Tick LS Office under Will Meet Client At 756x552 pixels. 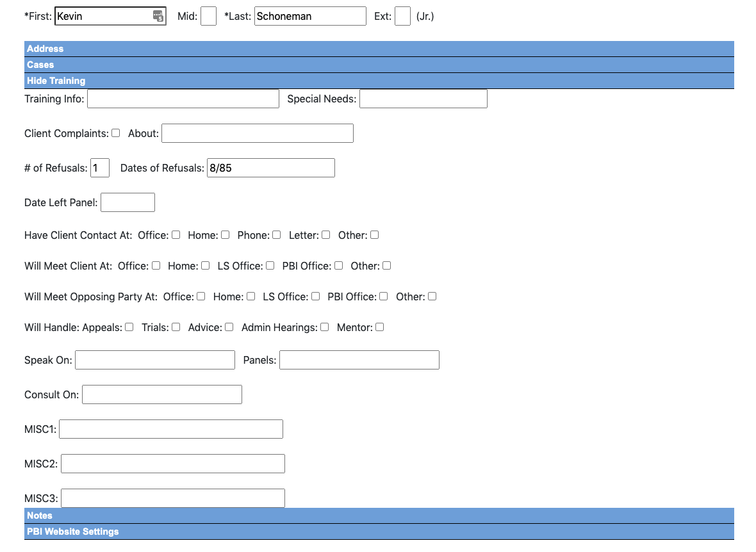(270, 266)
